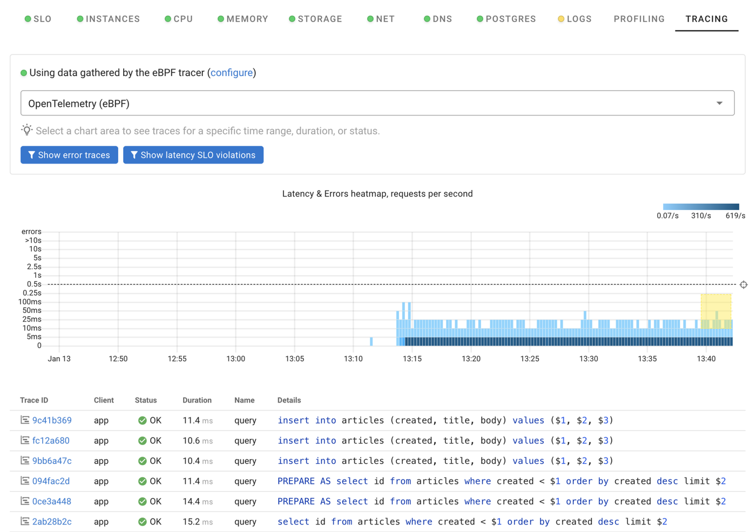The width and height of the screenshot is (756, 532).
Task: Click the yellow status dot on LOGS tab
Action: coord(561,18)
